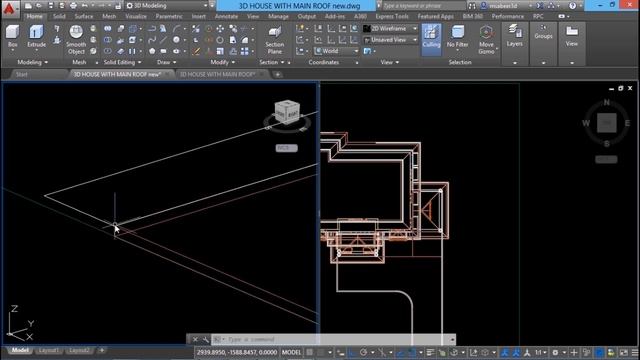Open the annotation scale 1:1 dropdown

[x=541, y=352]
